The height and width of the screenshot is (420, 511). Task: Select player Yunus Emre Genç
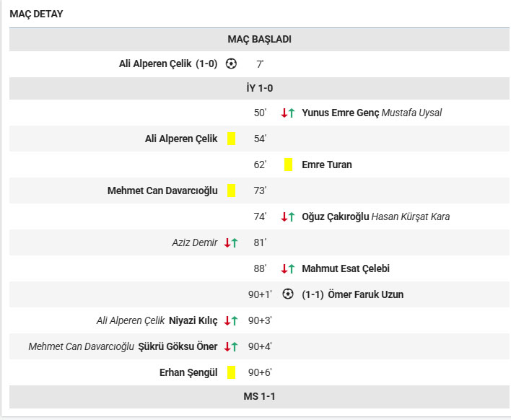point(340,113)
